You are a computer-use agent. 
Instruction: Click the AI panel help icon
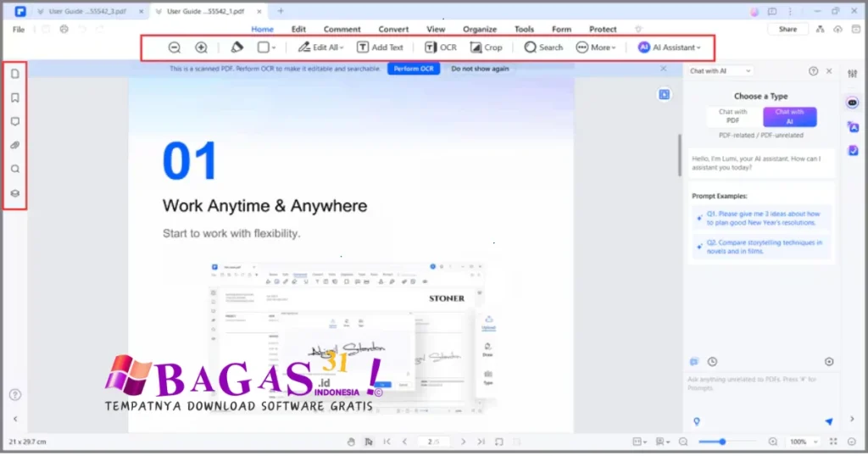813,71
